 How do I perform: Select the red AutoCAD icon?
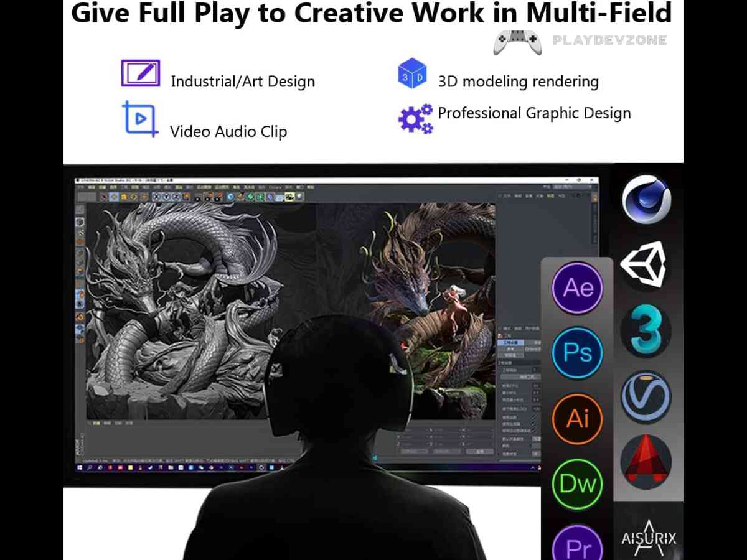pyautogui.click(x=646, y=463)
